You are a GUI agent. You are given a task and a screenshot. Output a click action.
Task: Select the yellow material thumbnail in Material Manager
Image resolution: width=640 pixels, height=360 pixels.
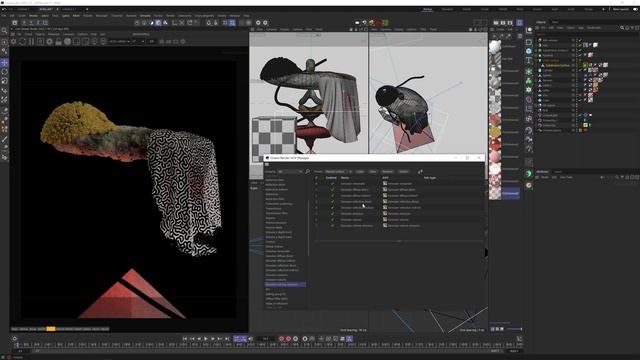pyautogui.click(x=495, y=132)
